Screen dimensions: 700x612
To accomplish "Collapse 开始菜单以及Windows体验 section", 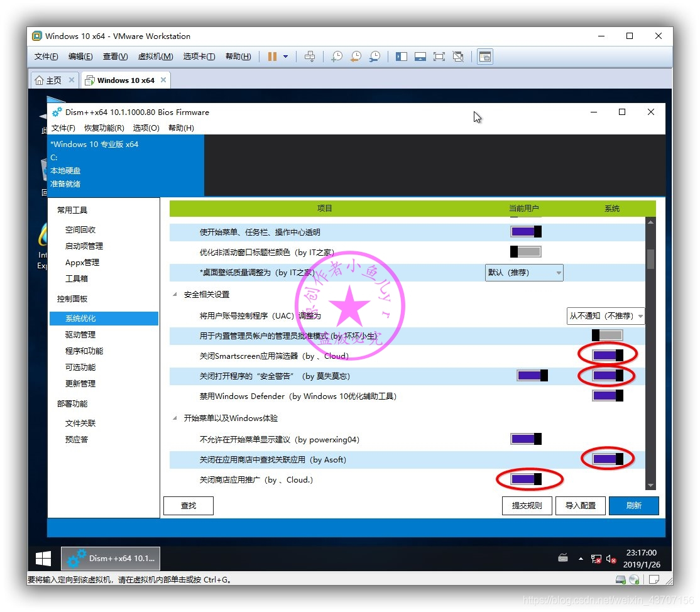I will 175,418.
